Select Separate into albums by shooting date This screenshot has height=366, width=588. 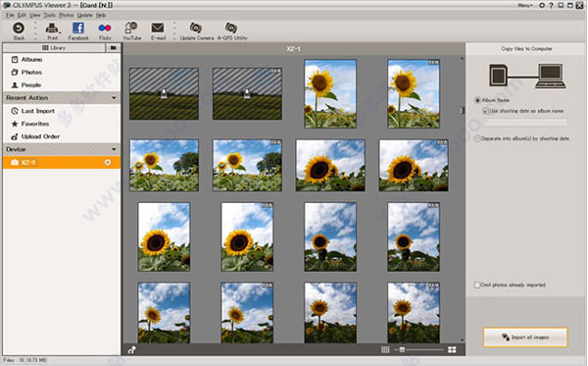[x=477, y=138]
